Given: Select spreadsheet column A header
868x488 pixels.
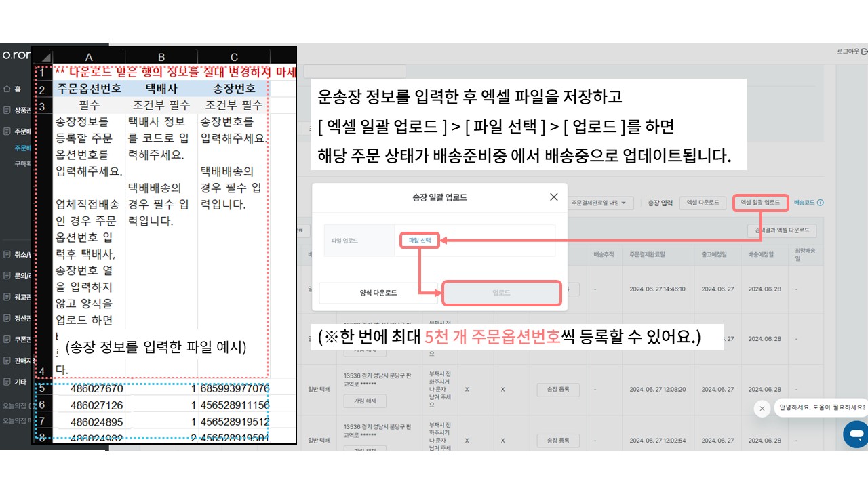Looking at the screenshot, I should point(89,57).
